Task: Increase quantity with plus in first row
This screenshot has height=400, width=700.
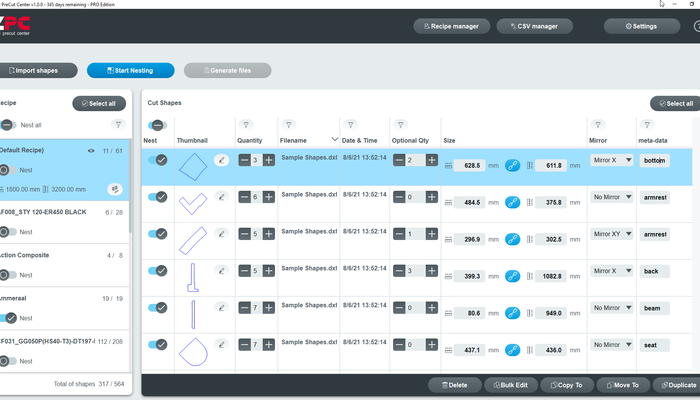Action: pyautogui.click(x=269, y=160)
